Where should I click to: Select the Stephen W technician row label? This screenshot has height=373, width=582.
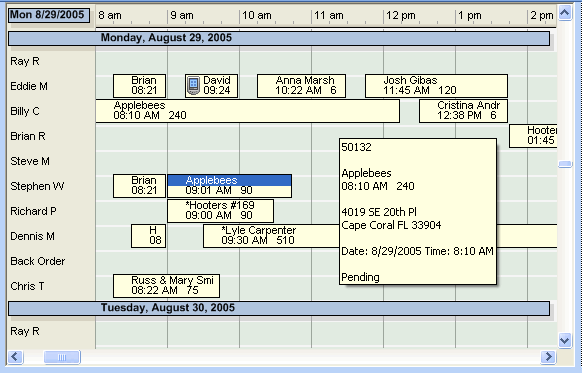point(37,186)
